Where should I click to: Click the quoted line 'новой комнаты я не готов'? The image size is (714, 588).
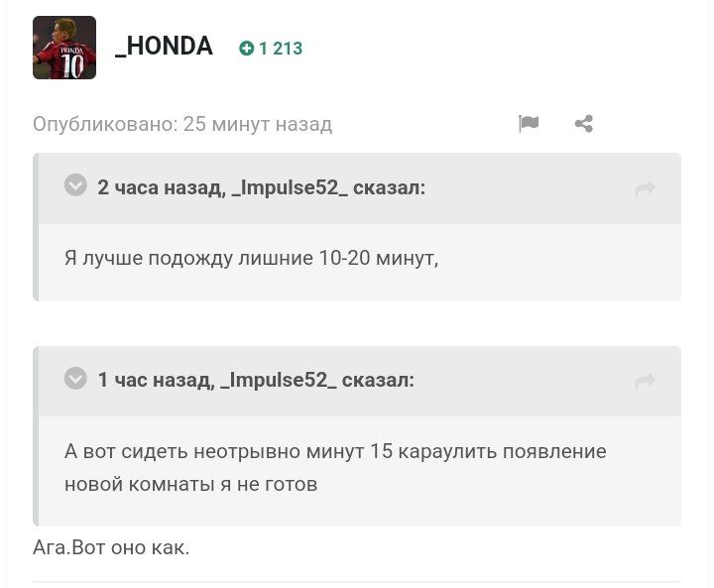click(x=190, y=485)
